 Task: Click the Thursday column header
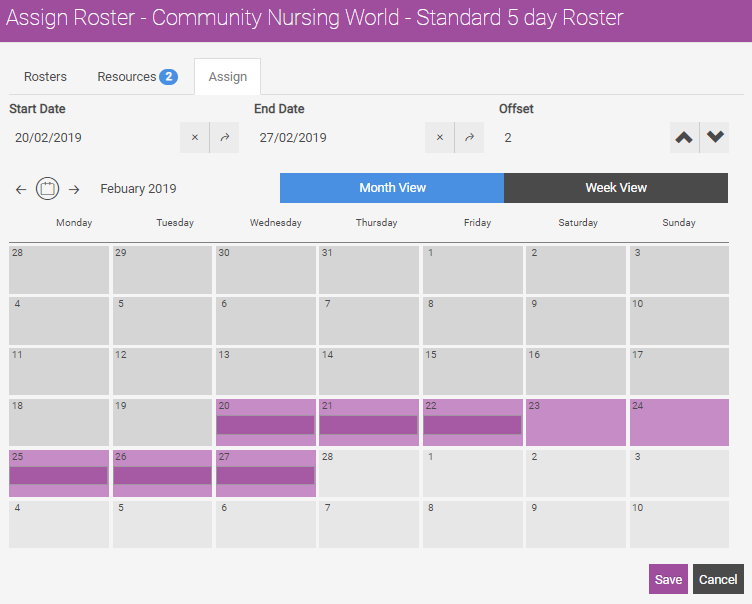click(x=376, y=223)
